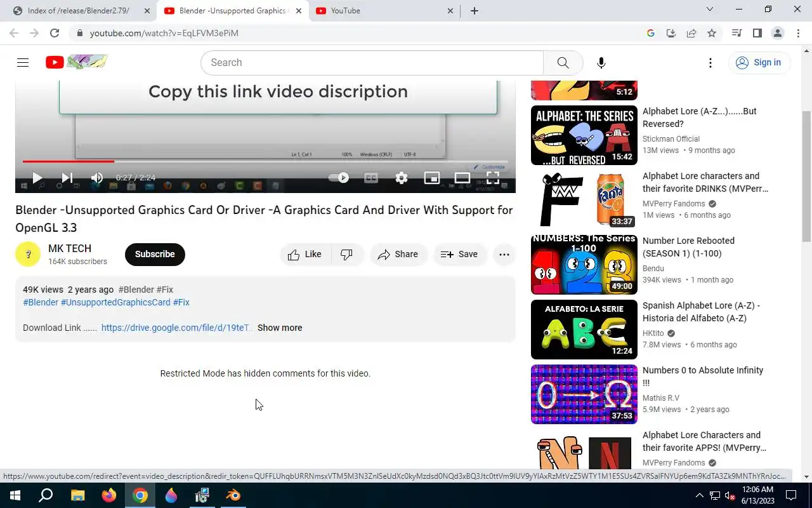Viewport: 812px width, 508px height.
Task: Open Spanish Alphabet Lore video title
Action: coord(701,312)
